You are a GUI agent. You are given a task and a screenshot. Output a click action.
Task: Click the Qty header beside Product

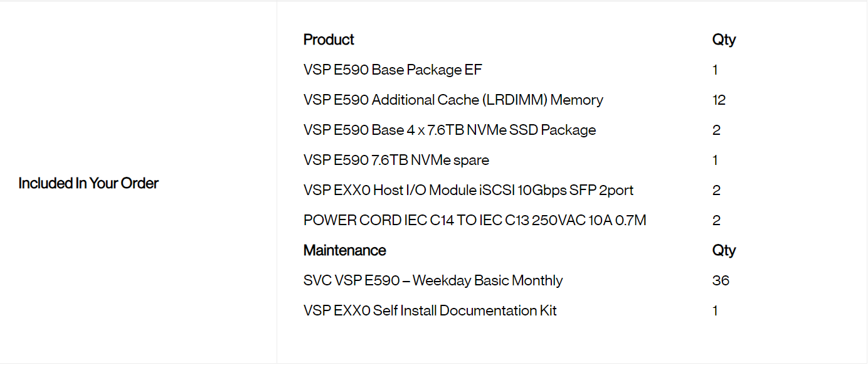(x=724, y=40)
